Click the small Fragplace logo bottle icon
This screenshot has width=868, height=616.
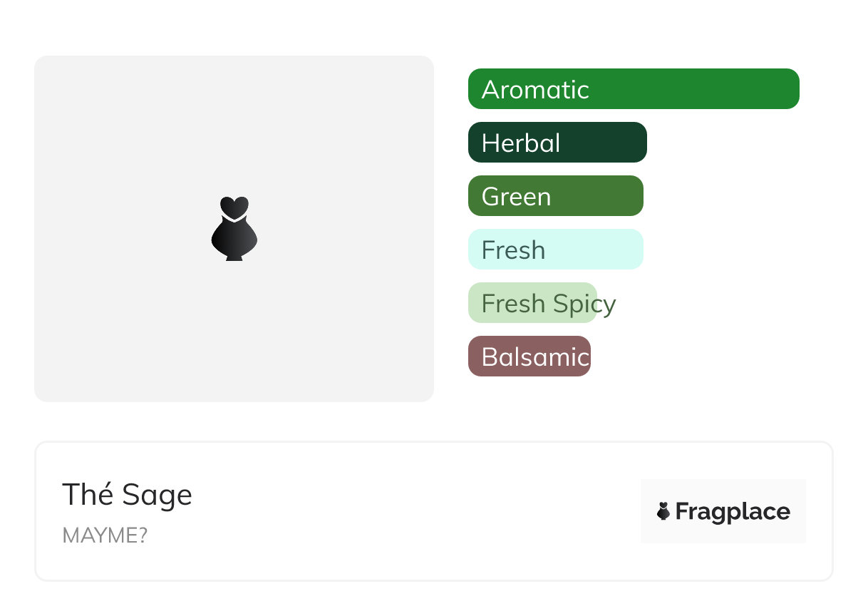click(x=663, y=511)
